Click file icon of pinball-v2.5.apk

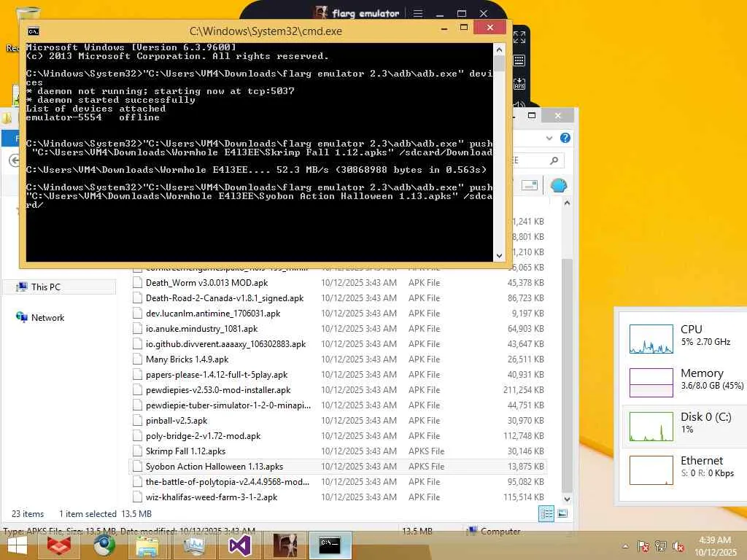coord(137,421)
